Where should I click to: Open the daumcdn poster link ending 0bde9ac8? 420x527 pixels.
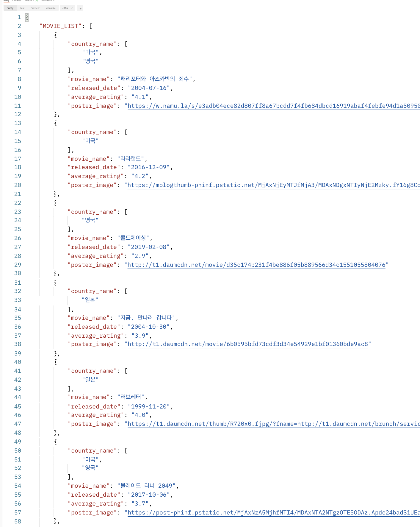[248, 344]
